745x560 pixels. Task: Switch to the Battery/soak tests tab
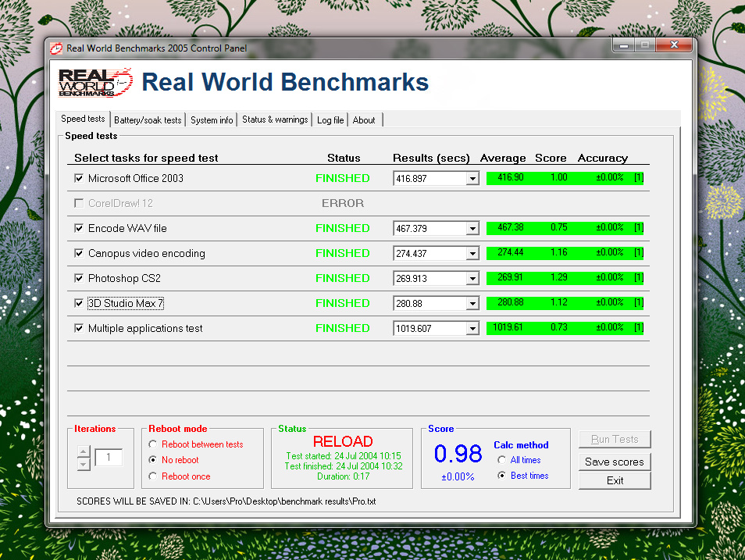click(x=148, y=120)
